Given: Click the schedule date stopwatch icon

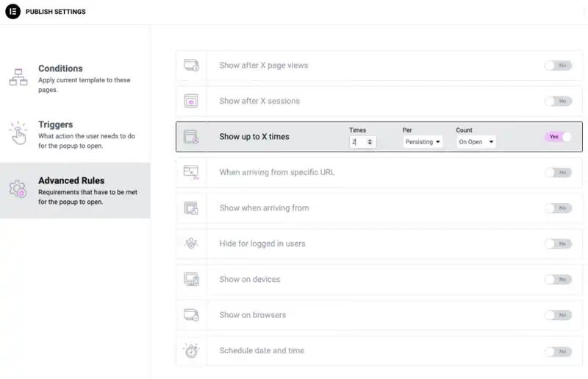Looking at the screenshot, I should [191, 351].
